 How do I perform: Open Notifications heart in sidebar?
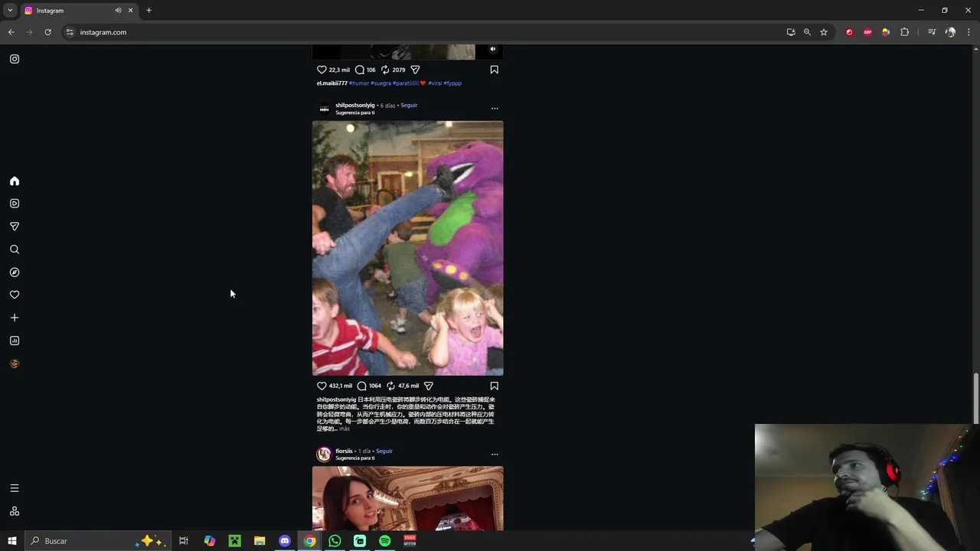coord(15,295)
